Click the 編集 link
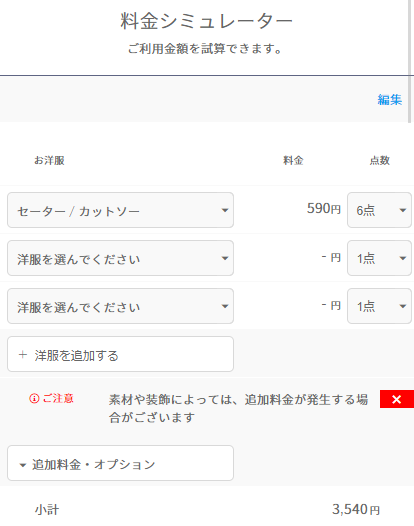 point(390,100)
